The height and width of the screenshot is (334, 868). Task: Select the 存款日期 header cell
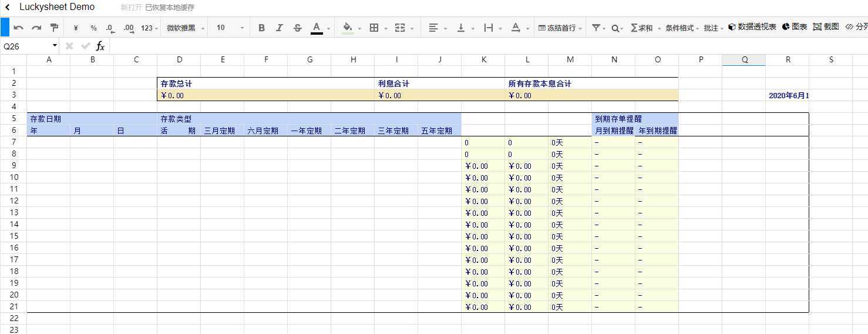[92, 119]
